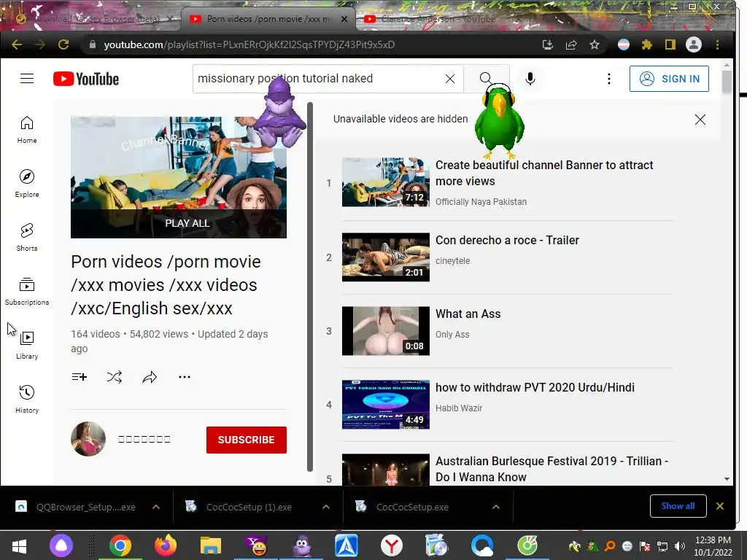The width and height of the screenshot is (747, 560).
Task: Click the playlist owner avatar
Action: click(x=88, y=438)
